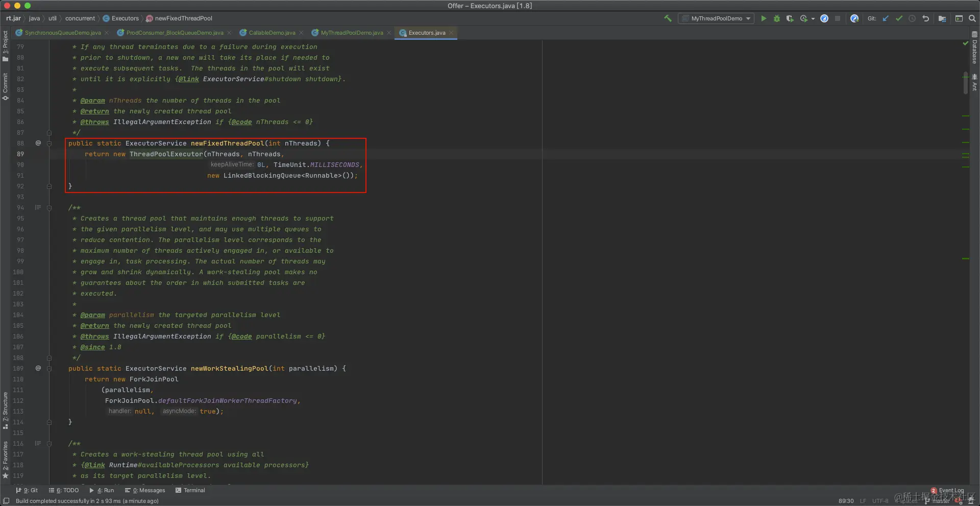
Task: Click the master Git branch widget
Action: 937,501
